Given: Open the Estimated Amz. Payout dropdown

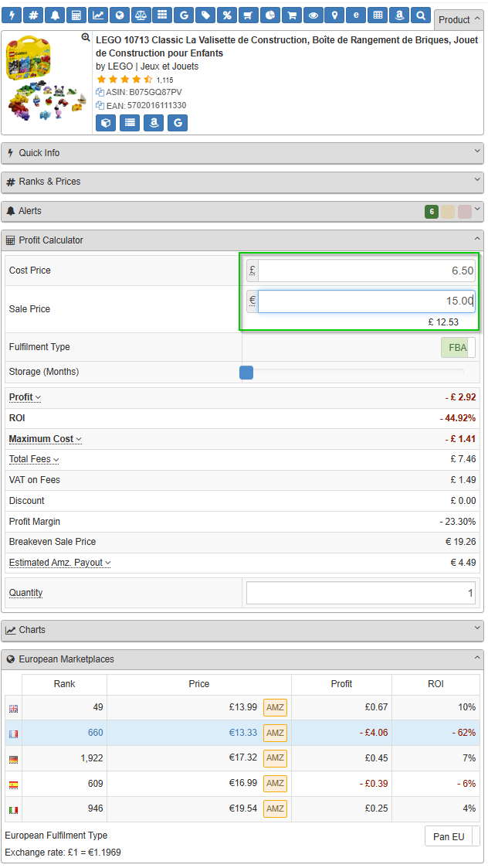Looking at the screenshot, I should 59,563.
